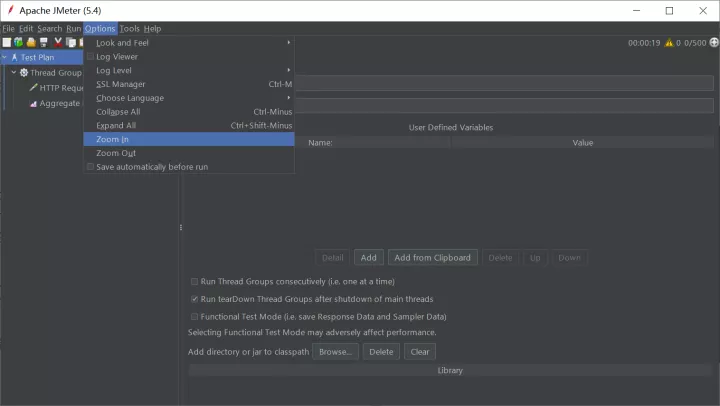This screenshot has height=406, width=720.
Task: Click the 0/500 thread counter
Action: point(695,43)
